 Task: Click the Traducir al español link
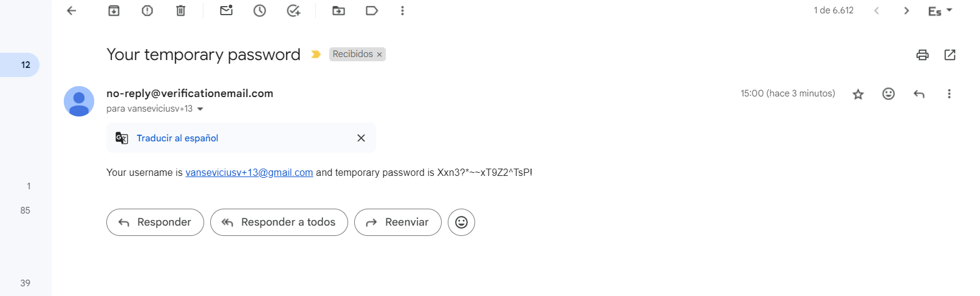(177, 138)
